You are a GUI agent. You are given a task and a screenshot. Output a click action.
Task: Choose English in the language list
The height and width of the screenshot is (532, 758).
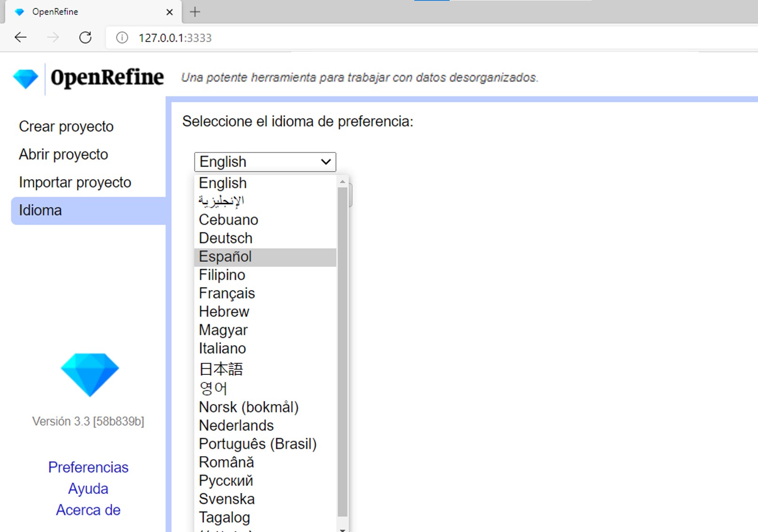[266, 183]
